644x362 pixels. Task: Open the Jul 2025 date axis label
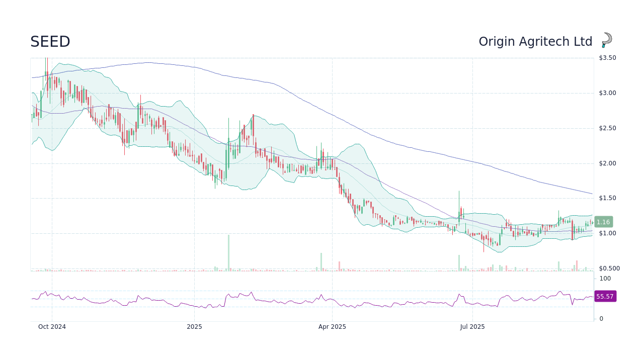(x=472, y=327)
